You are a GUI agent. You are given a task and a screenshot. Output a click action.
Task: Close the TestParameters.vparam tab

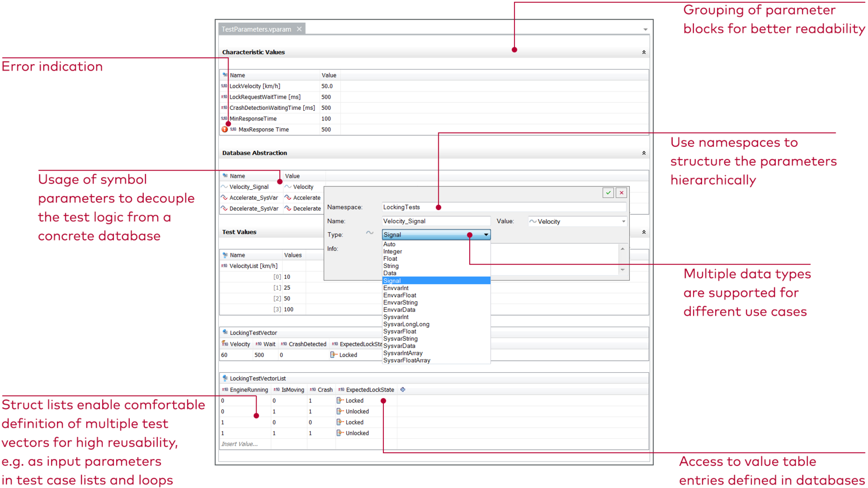pyautogui.click(x=299, y=29)
